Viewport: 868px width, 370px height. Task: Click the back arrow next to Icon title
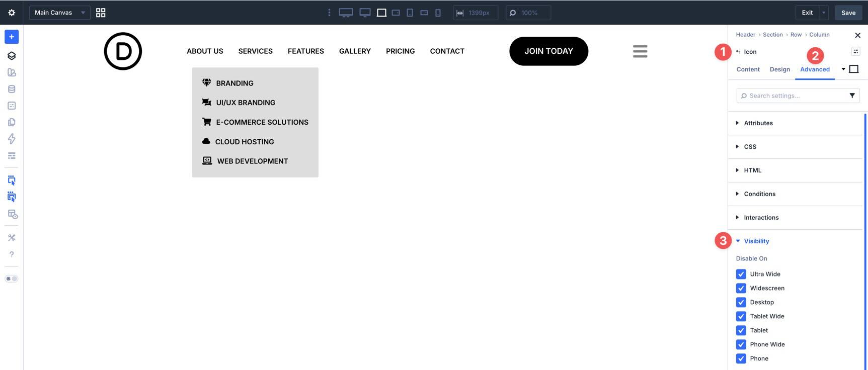click(x=738, y=52)
